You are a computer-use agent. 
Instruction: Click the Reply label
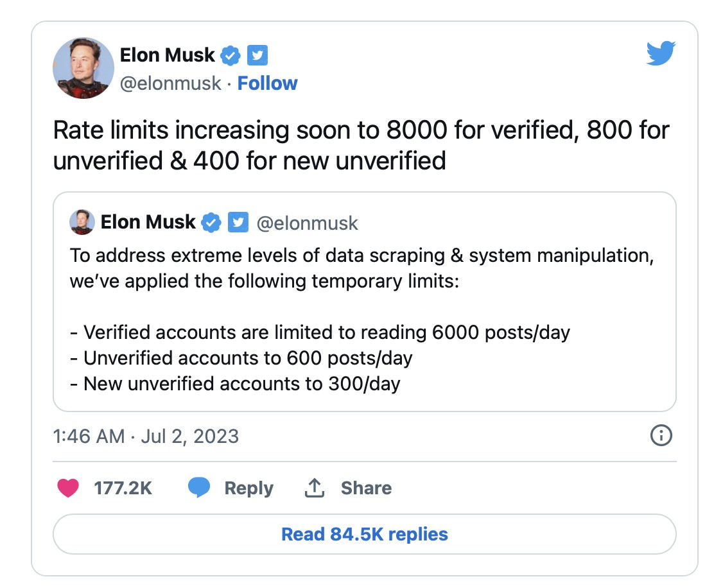tap(248, 489)
